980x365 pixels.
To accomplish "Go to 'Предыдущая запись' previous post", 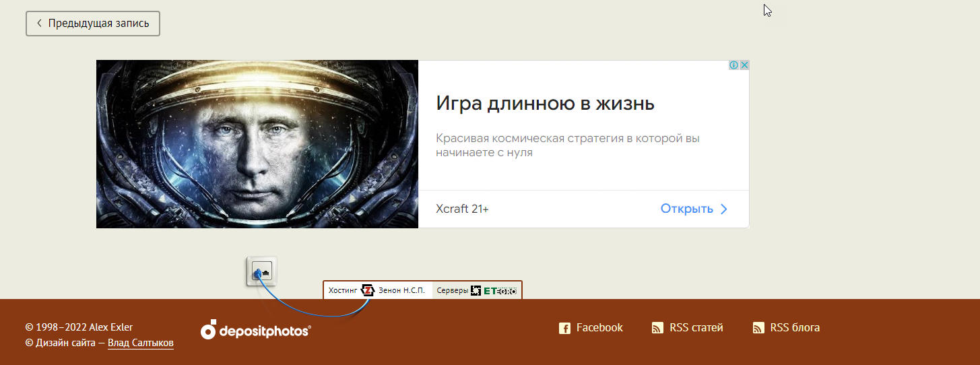I will (x=93, y=24).
